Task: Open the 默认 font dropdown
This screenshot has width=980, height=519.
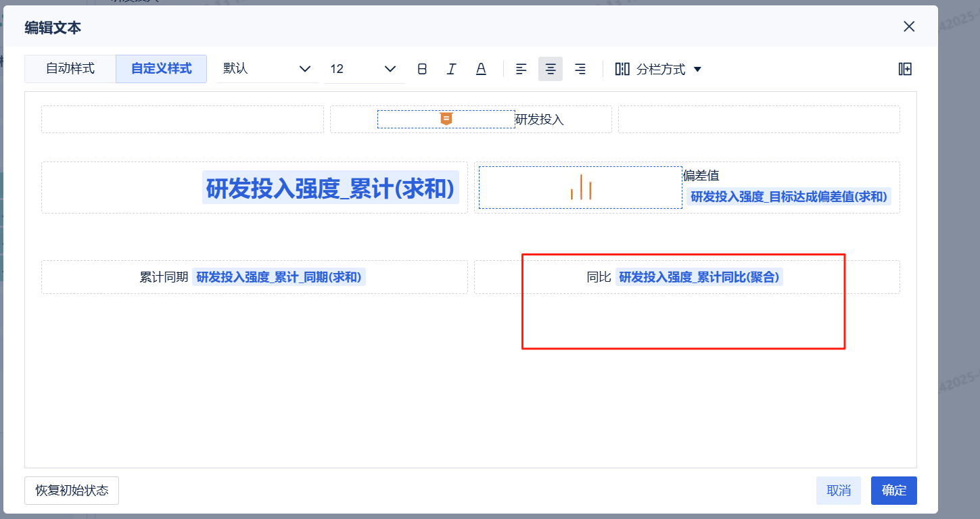Action: (x=267, y=69)
